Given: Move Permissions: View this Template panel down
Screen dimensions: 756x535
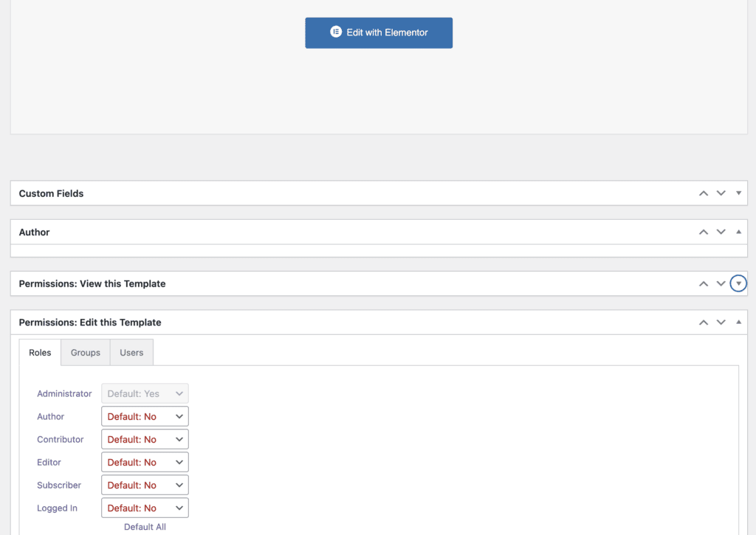Looking at the screenshot, I should coord(721,283).
